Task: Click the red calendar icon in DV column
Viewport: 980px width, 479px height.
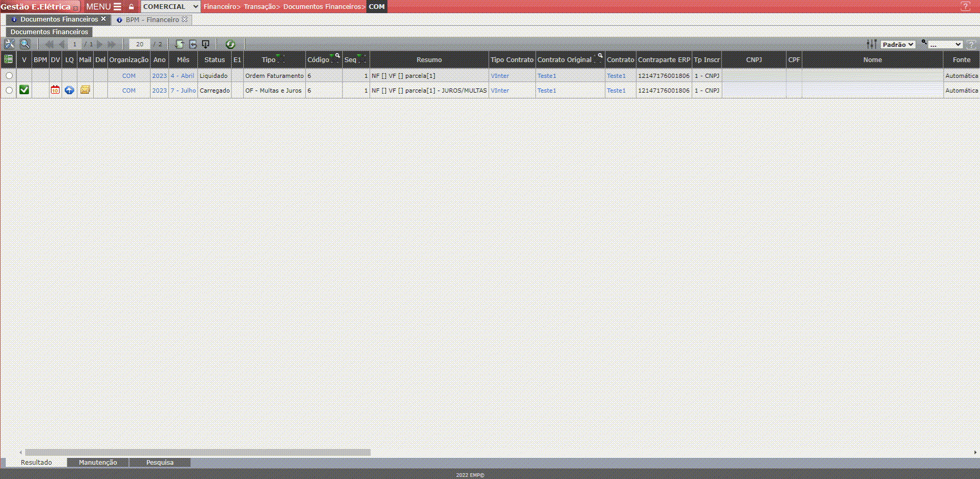Action: [x=55, y=90]
